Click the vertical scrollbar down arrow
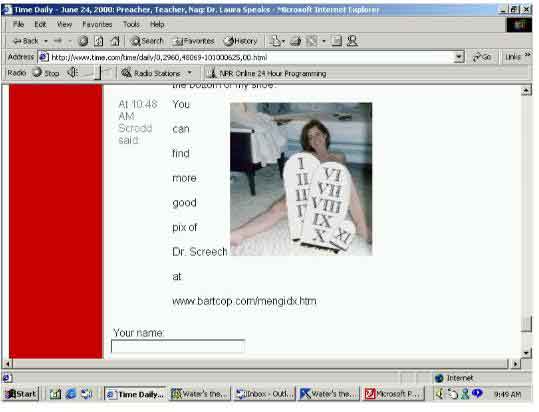The width and height of the screenshot is (539, 412). [x=526, y=353]
